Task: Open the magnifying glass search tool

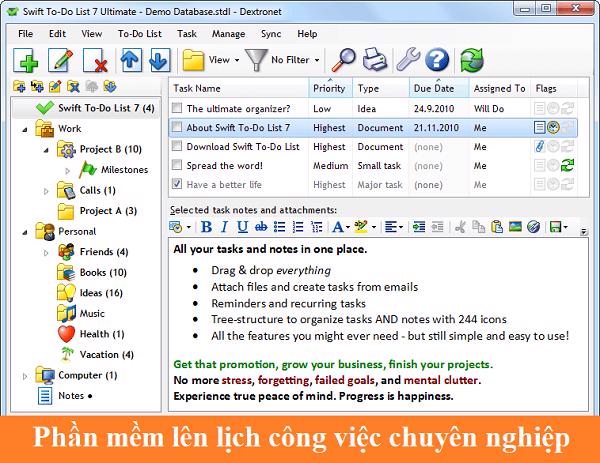Action: point(343,60)
